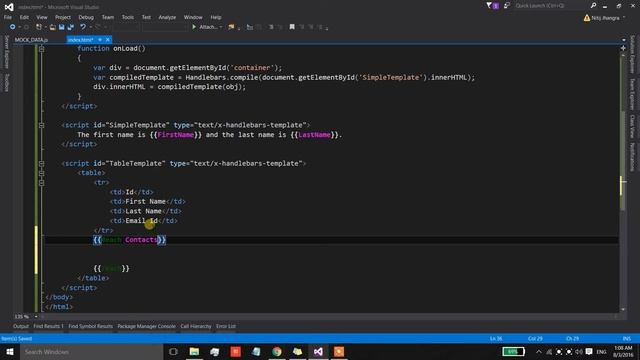Close the index.html tab
This screenshot has height=360, width=640.
(108, 40)
